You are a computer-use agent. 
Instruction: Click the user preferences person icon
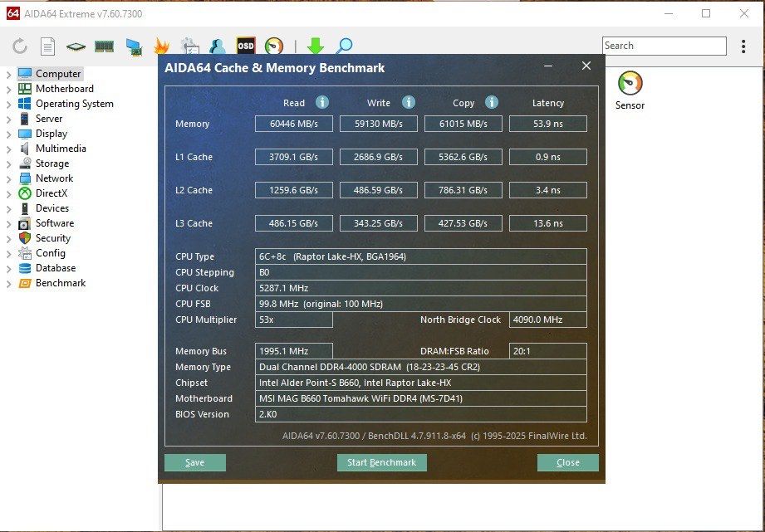pos(217,46)
